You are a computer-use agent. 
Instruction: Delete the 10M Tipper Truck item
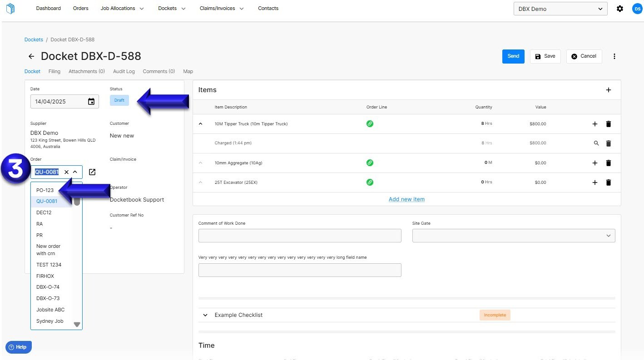[609, 124]
